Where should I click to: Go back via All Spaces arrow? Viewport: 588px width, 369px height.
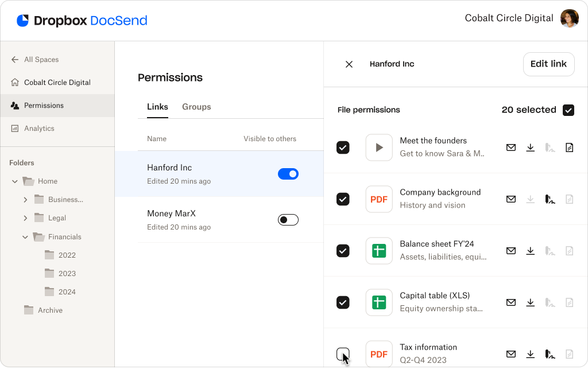15,60
